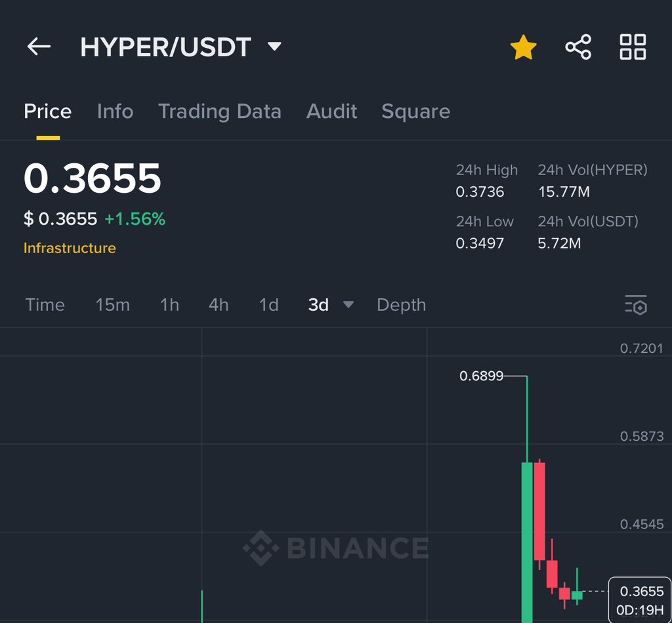
Task: Open the Square tab
Action: [415, 111]
